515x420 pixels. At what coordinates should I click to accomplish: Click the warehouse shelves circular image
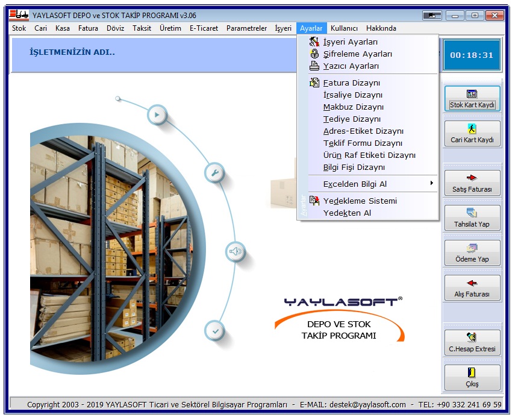(117, 249)
